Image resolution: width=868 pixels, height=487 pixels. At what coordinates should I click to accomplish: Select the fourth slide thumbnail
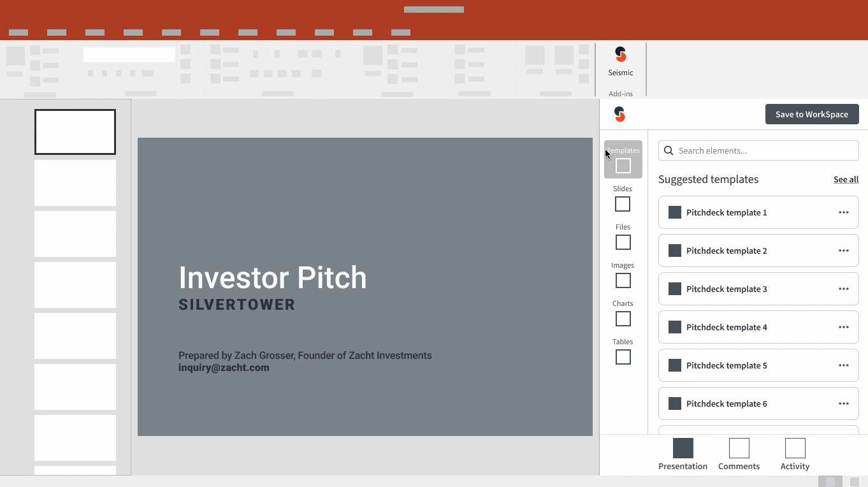(75, 285)
